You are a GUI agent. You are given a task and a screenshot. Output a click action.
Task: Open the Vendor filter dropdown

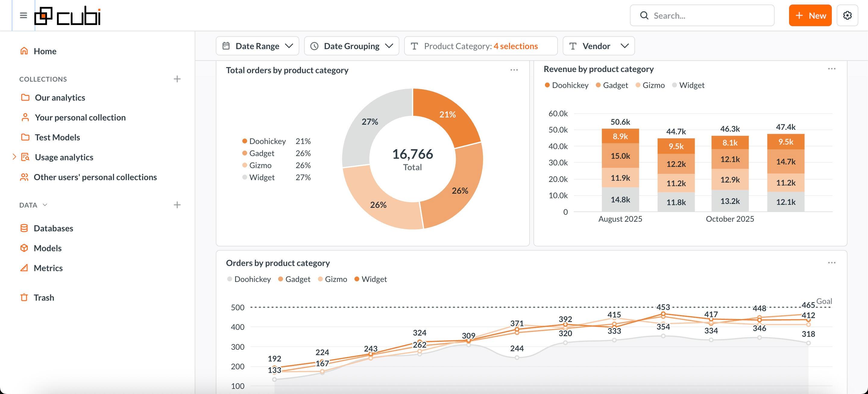pyautogui.click(x=599, y=46)
